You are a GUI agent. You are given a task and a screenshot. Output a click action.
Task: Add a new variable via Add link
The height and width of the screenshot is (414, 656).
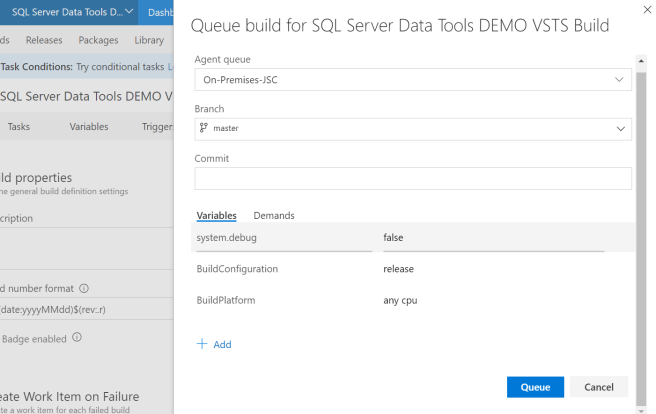pyautogui.click(x=221, y=344)
